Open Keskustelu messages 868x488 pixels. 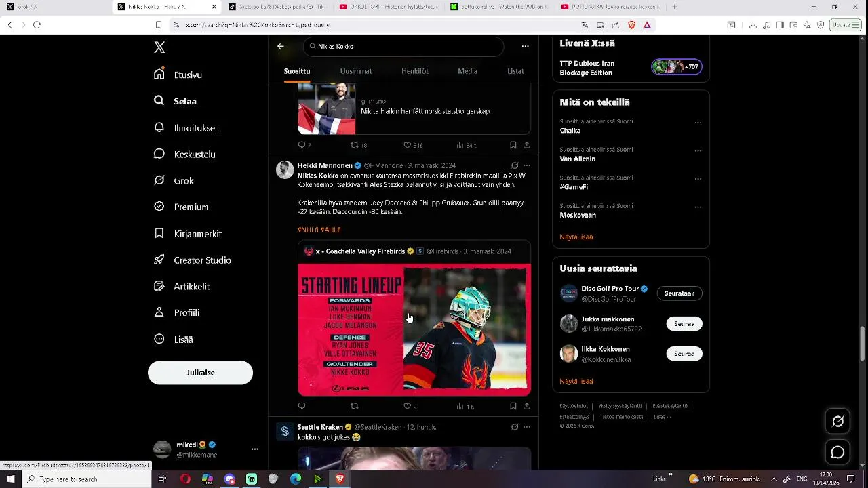pos(185,154)
